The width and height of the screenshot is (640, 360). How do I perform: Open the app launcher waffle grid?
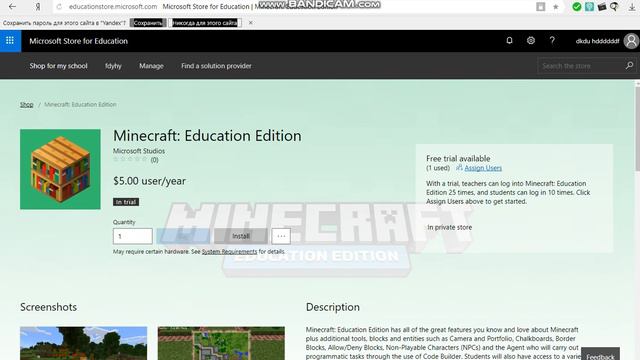(x=10, y=41)
